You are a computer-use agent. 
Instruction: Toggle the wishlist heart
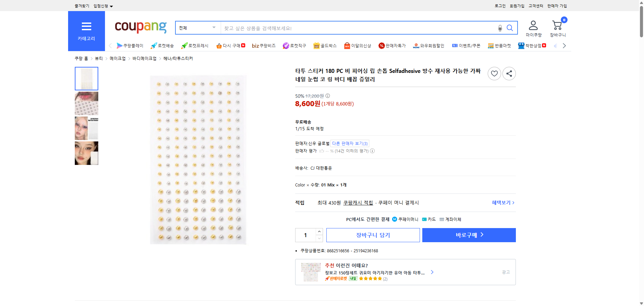(x=494, y=73)
